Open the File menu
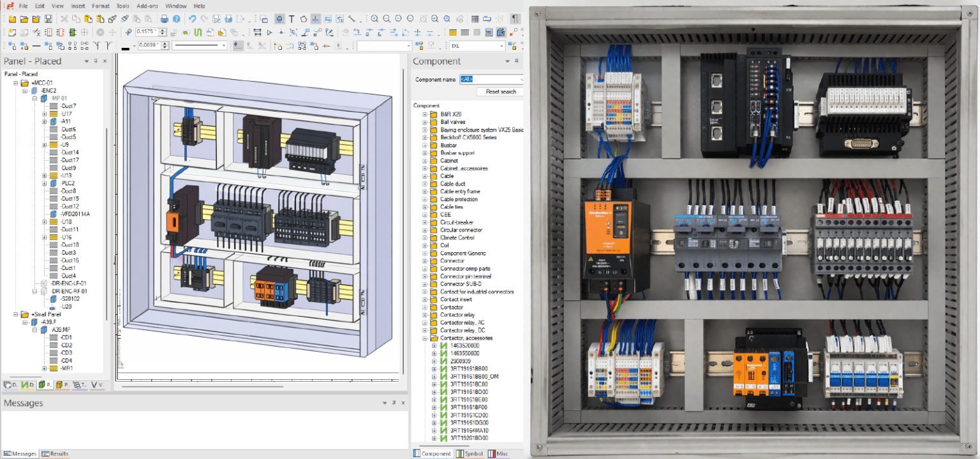The image size is (980, 459). click(24, 6)
